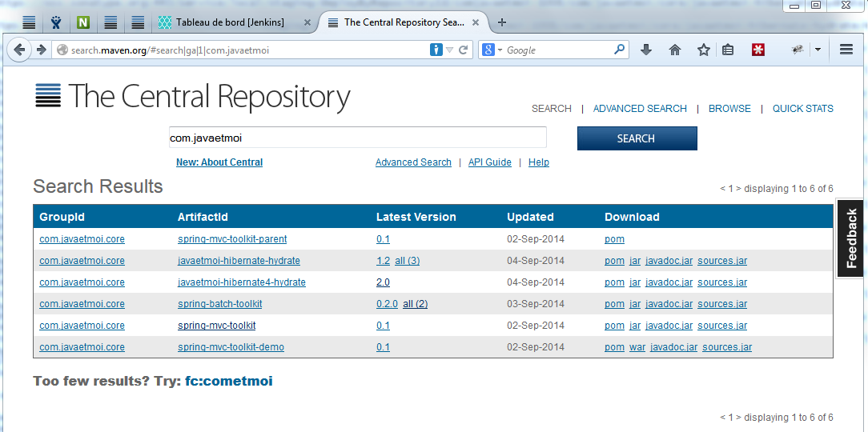Click the red asterisk extension icon
Image resolution: width=868 pixels, height=432 pixels.
757,50
